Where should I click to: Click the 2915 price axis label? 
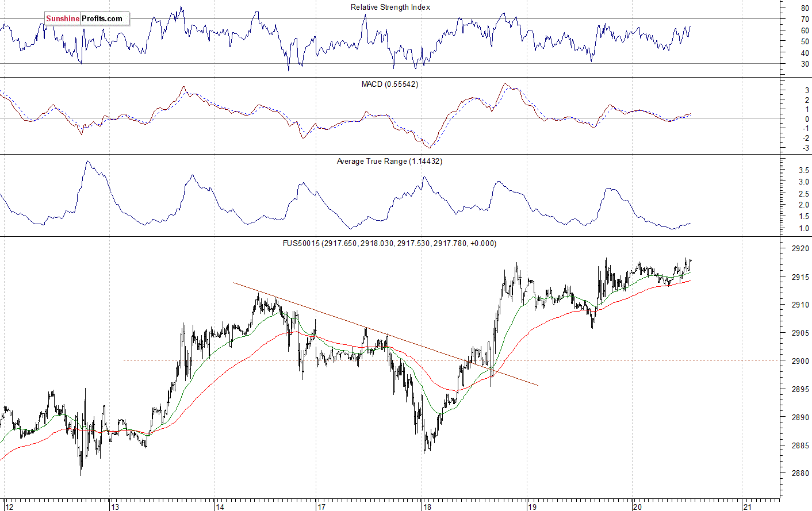[800, 277]
